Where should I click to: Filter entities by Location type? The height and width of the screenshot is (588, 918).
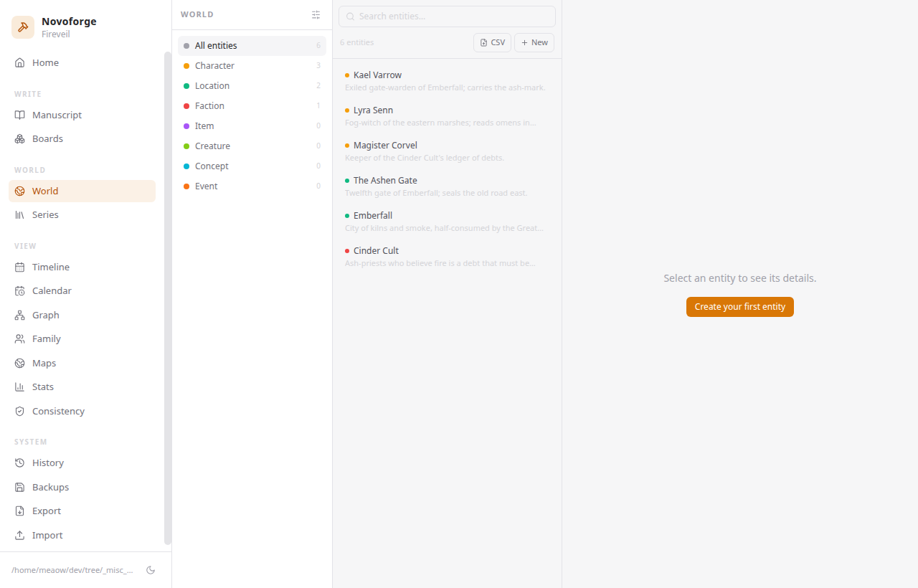click(252, 86)
